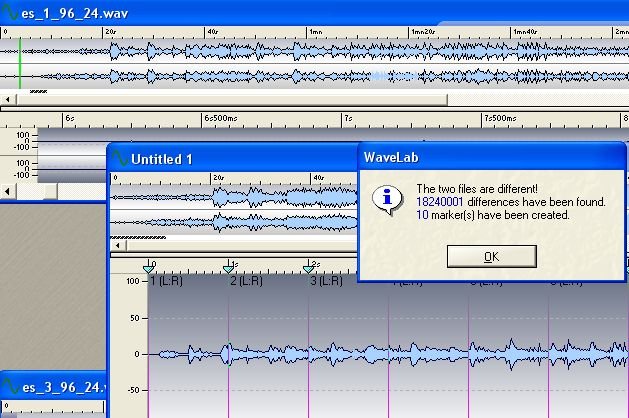
Task: Click the es_3_96_24 window wave icon
Action: 10,386
